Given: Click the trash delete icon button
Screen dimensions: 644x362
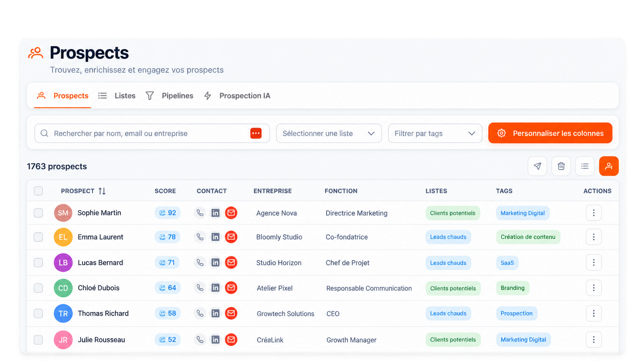Looking at the screenshot, I should 561,166.
